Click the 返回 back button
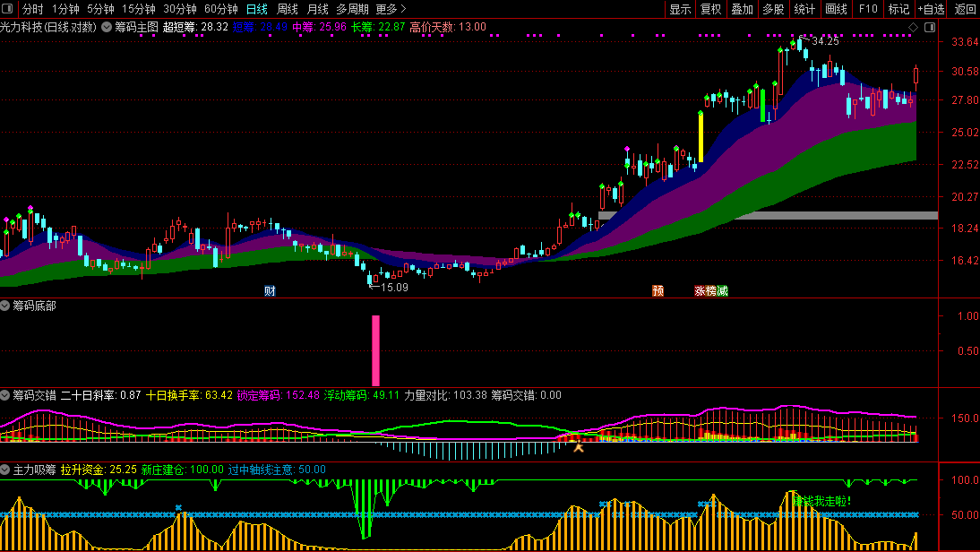Viewport: 980px width, 552px height. (x=965, y=9)
